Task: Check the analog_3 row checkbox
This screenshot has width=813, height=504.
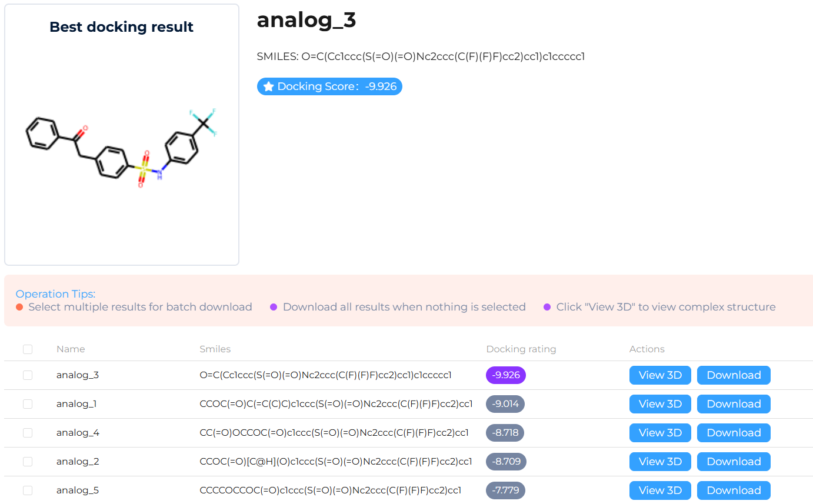Action: [28, 375]
